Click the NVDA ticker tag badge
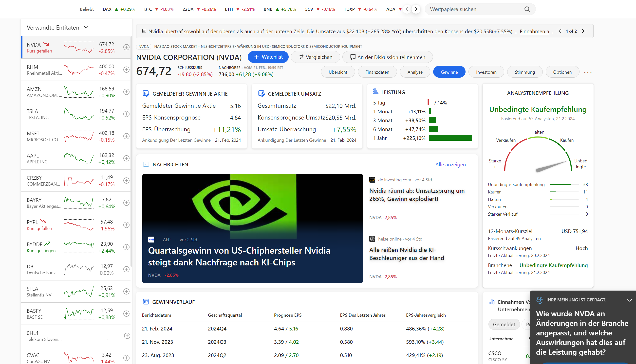The image size is (636, 364). (x=144, y=47)
